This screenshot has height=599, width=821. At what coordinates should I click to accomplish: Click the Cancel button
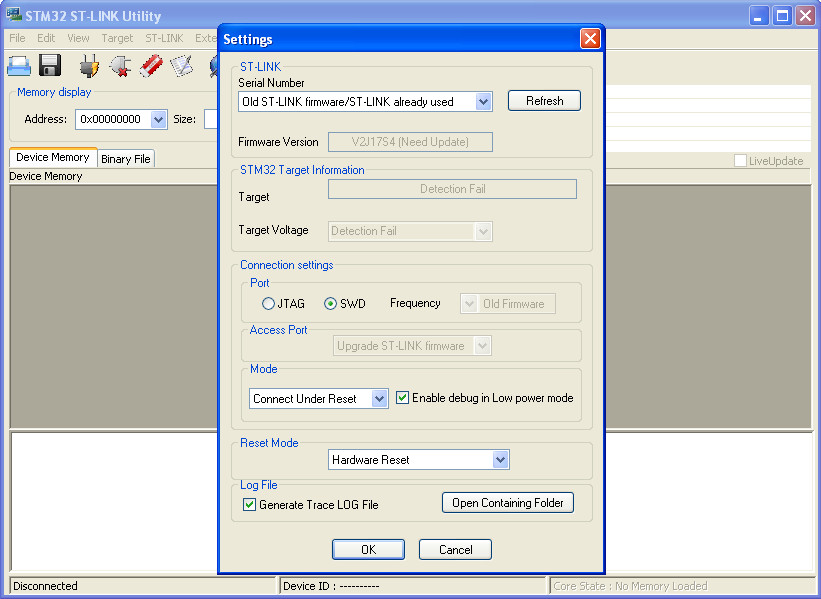click(x=455, y=549)
